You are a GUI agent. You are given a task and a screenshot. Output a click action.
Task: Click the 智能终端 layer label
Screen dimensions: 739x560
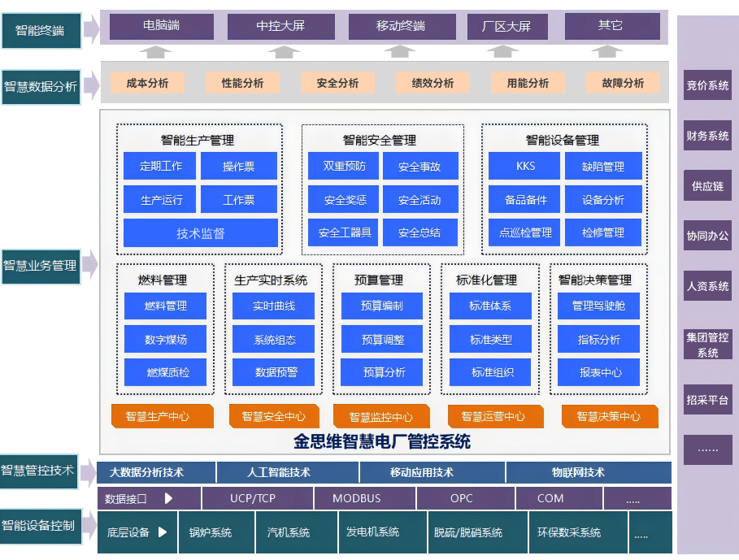41,31
